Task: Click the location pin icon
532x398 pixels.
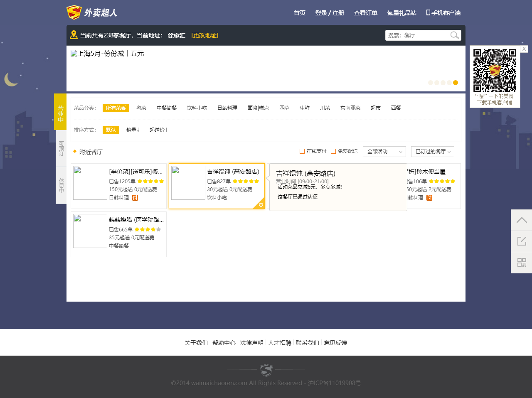Action: pos(74,35)
